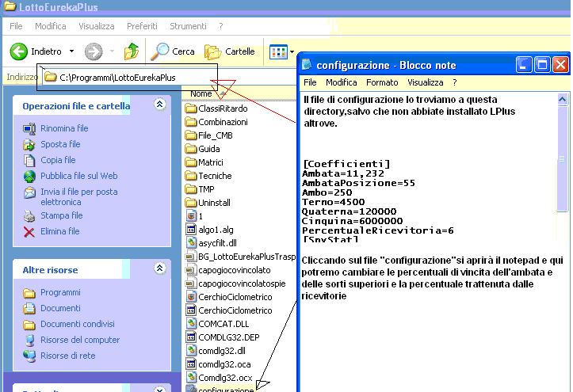Open Cerca search magnifier icon

(160, 51)
